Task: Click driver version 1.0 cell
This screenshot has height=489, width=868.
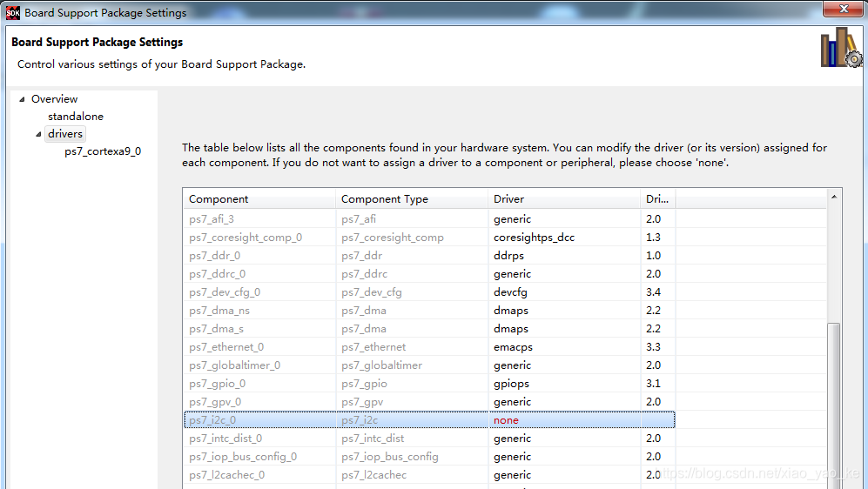Action: click(x=657, y=256)
